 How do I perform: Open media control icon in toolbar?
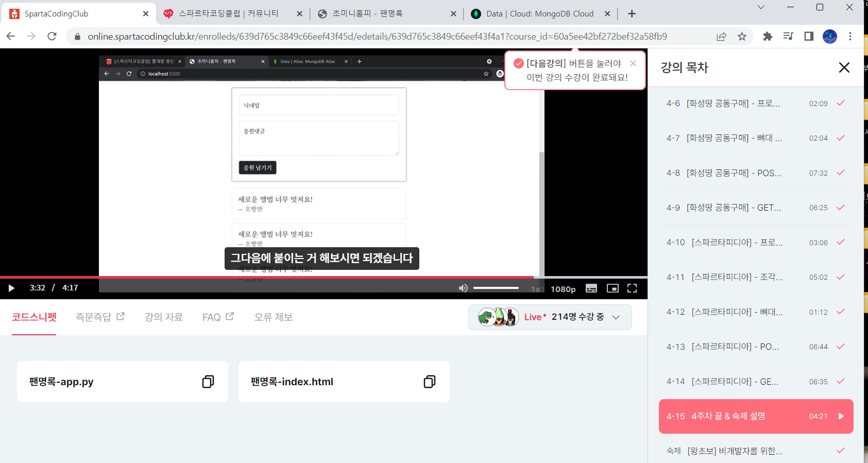click(x=788, y=36)
